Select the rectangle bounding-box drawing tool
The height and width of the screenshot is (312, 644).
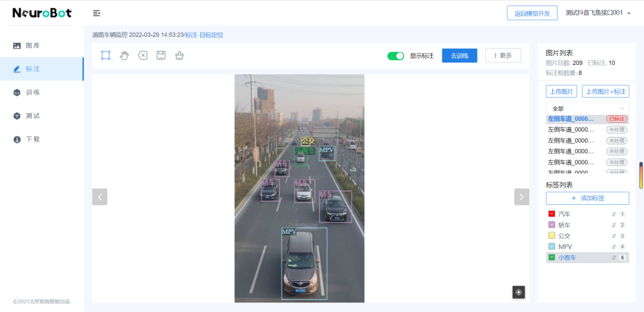click(106, 55)
